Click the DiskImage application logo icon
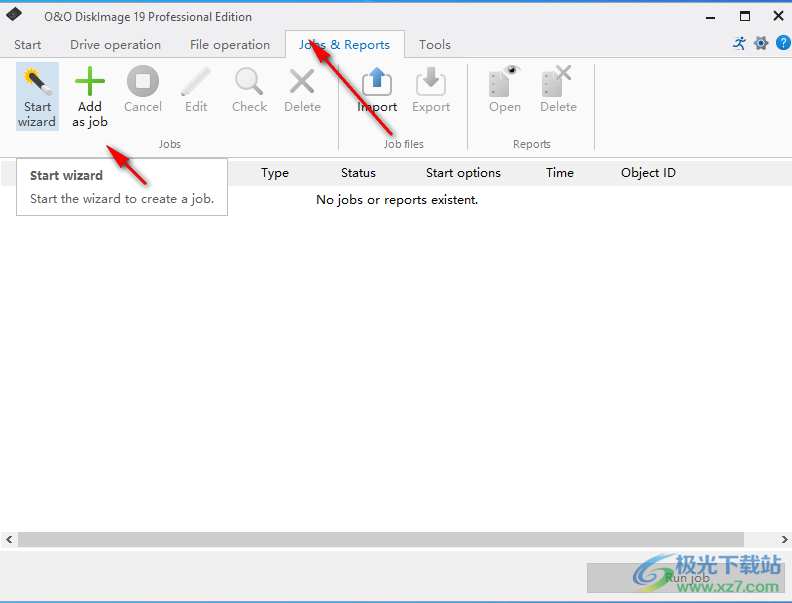The image size is (792, 603). (14, 15)
